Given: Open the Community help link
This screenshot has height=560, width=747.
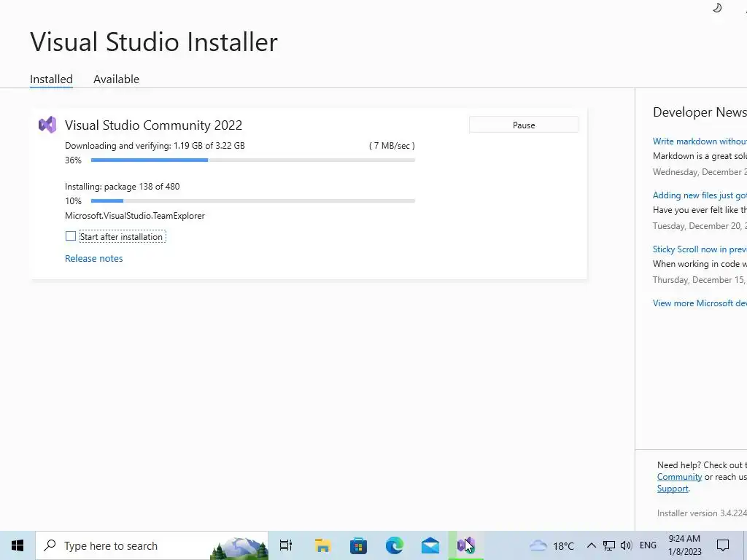Looking at the screenshot, I should click(679, 477).
